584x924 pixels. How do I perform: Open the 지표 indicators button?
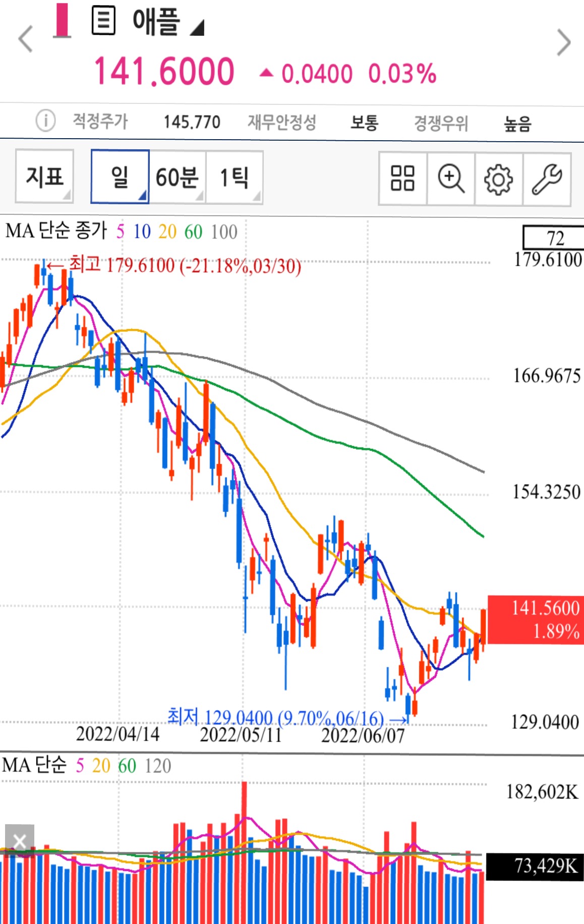pyautogui.click(x=44, y=177)
